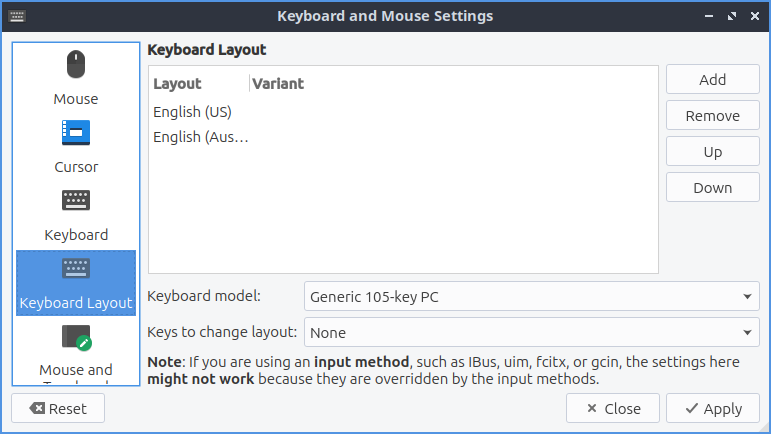The width and height of the screenshot is (771, 434).
Task: Open Mouse and Touchpad icon
Action: [76, 337]
